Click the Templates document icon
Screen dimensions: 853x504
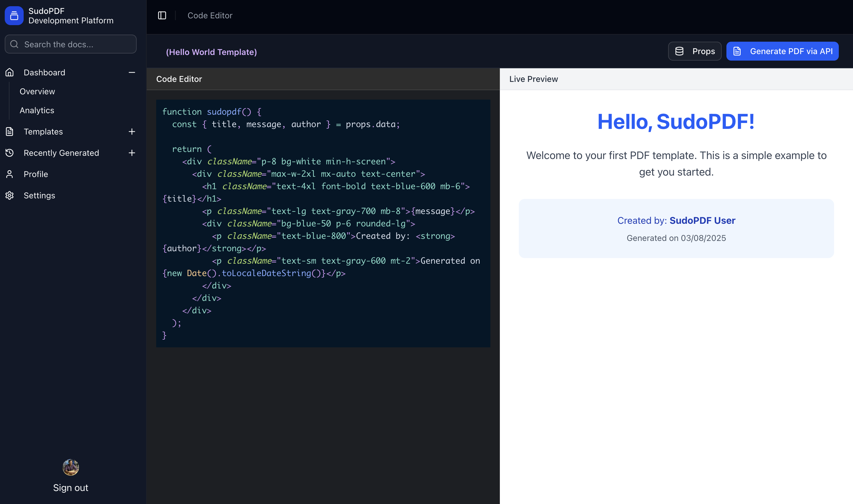pos(9,132)
